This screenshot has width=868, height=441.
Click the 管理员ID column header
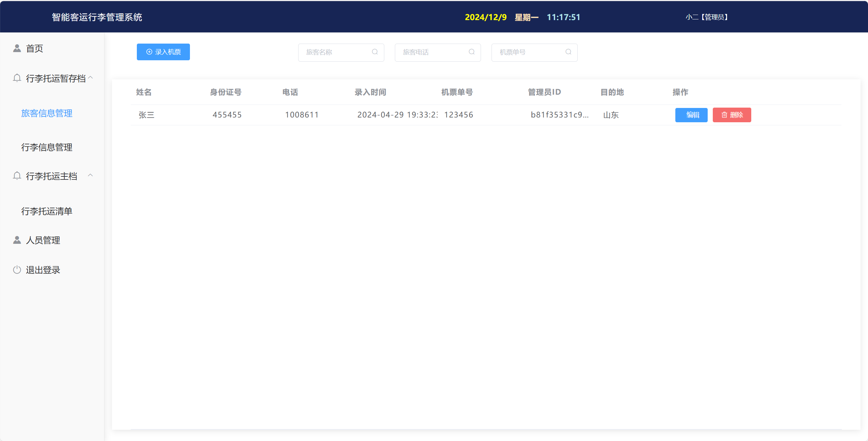544,92
